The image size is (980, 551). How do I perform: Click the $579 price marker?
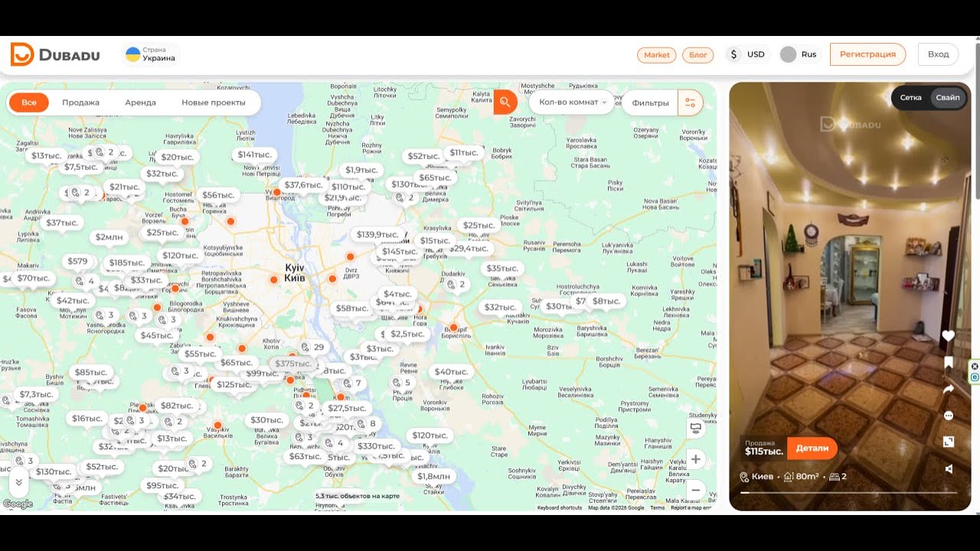click(77, 261)
